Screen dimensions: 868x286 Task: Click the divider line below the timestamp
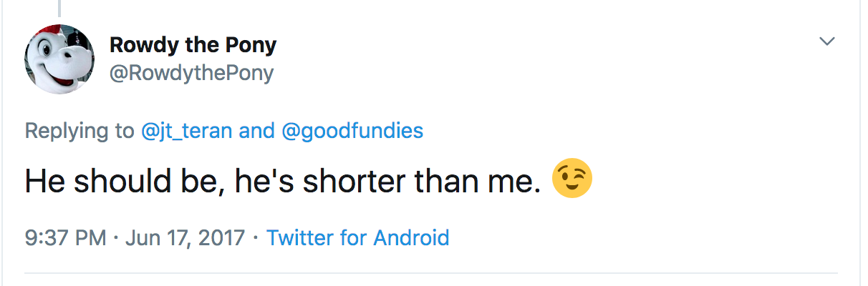(x=430, y=273)
